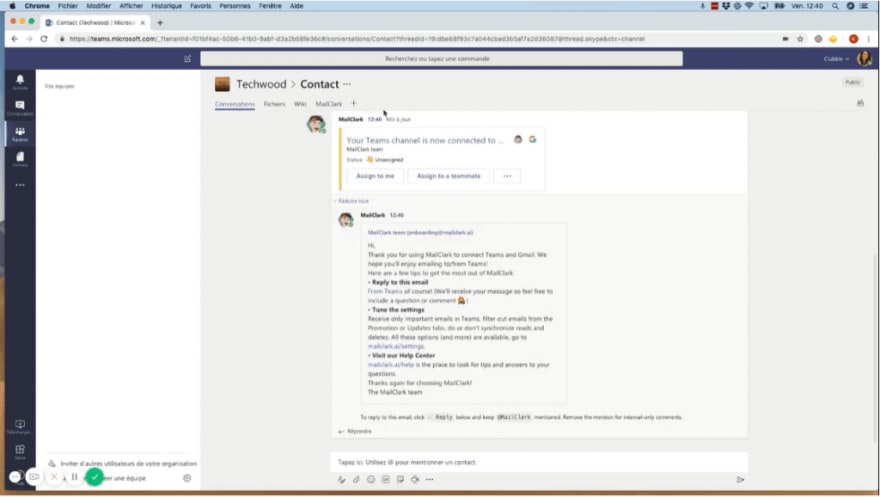
Task: Open the Store icon in sidebar
Action: point(20,452)
